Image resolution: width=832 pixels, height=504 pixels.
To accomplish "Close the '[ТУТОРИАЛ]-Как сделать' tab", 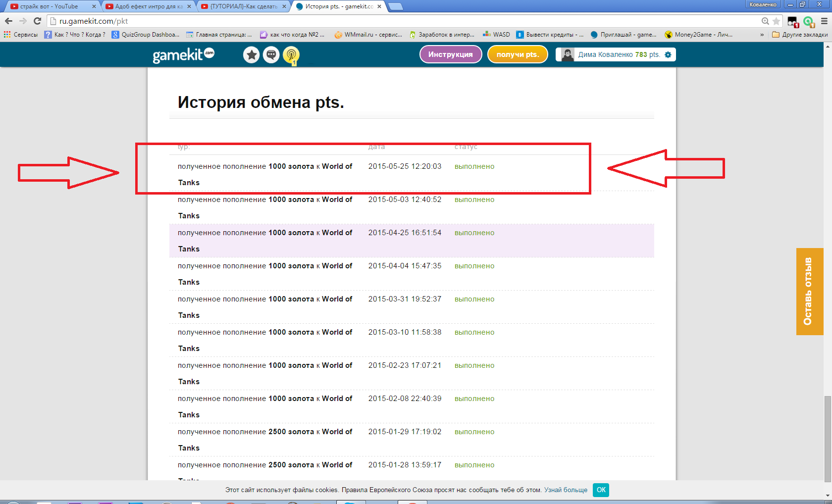I will tap(284, 6).
